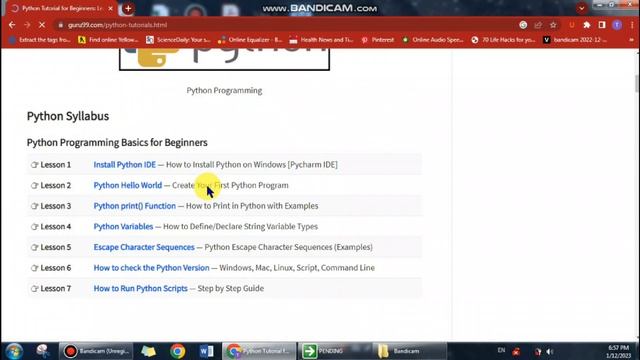640x360 pixels.
Task: Open the Python Variables lesson
Action: tap(123, 227)
